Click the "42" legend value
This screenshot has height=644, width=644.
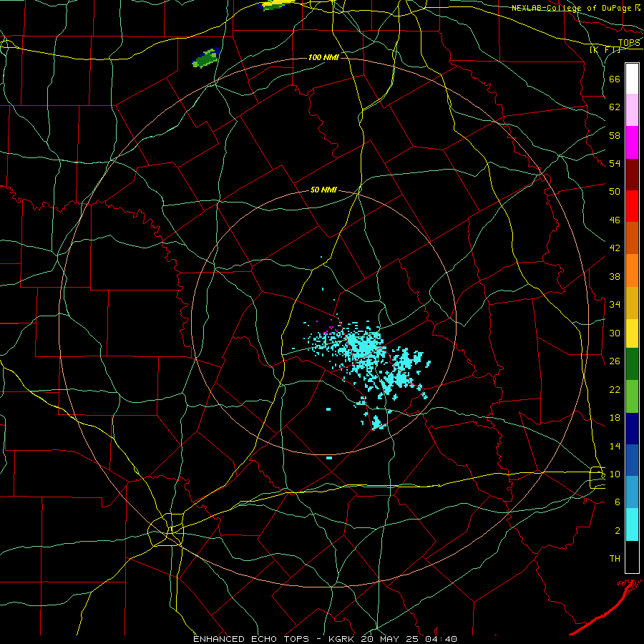[615, 248]
